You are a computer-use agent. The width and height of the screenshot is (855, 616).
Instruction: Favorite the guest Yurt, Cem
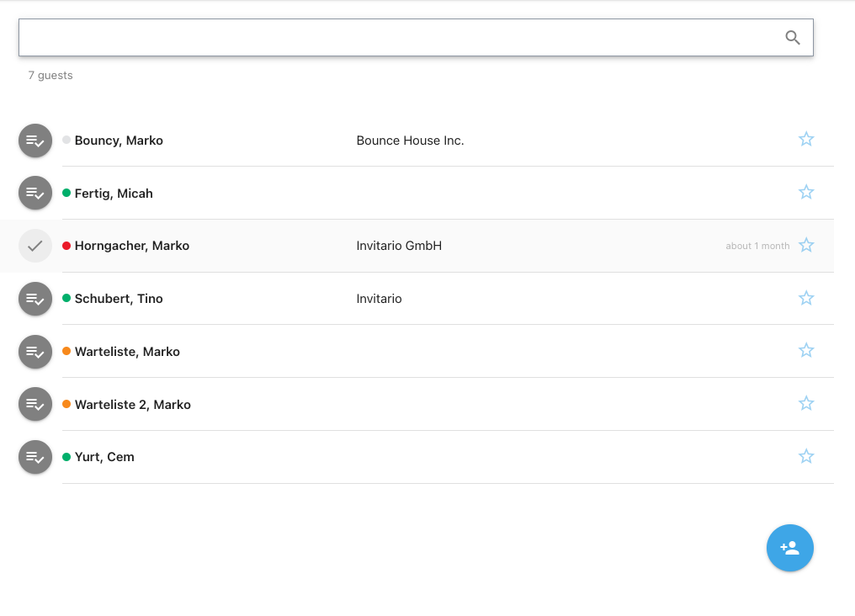tap(806, 457)
